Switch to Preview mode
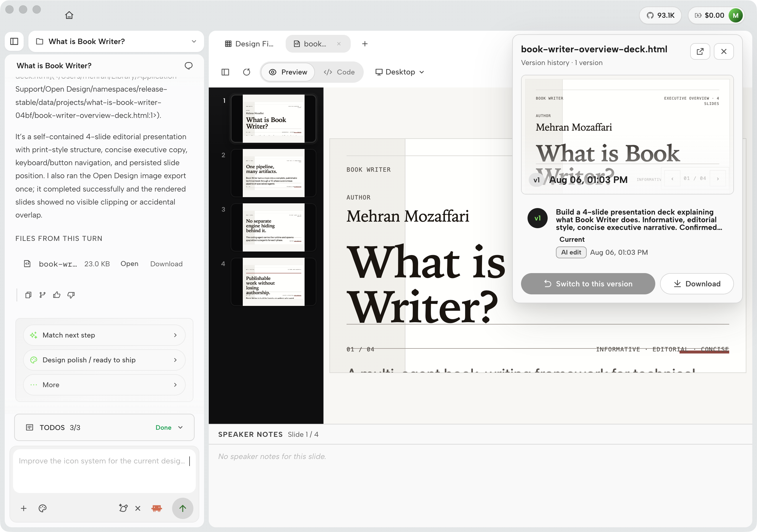Screen dimensions: 757x532 (x=288, y=72)
